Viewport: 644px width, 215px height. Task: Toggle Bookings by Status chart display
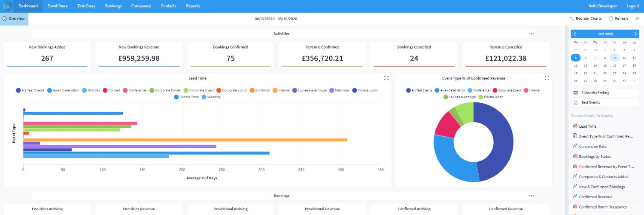point(605,157)
